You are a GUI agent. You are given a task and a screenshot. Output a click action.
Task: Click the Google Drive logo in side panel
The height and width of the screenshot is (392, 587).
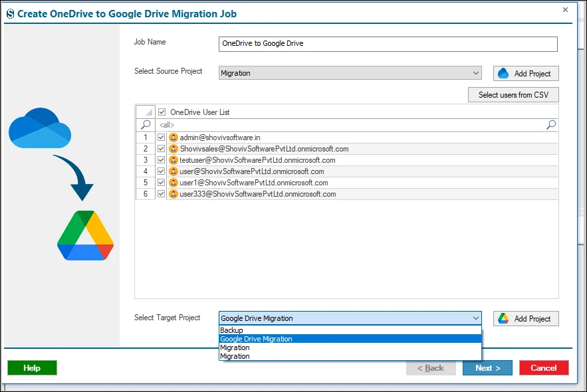pos(85,235)
